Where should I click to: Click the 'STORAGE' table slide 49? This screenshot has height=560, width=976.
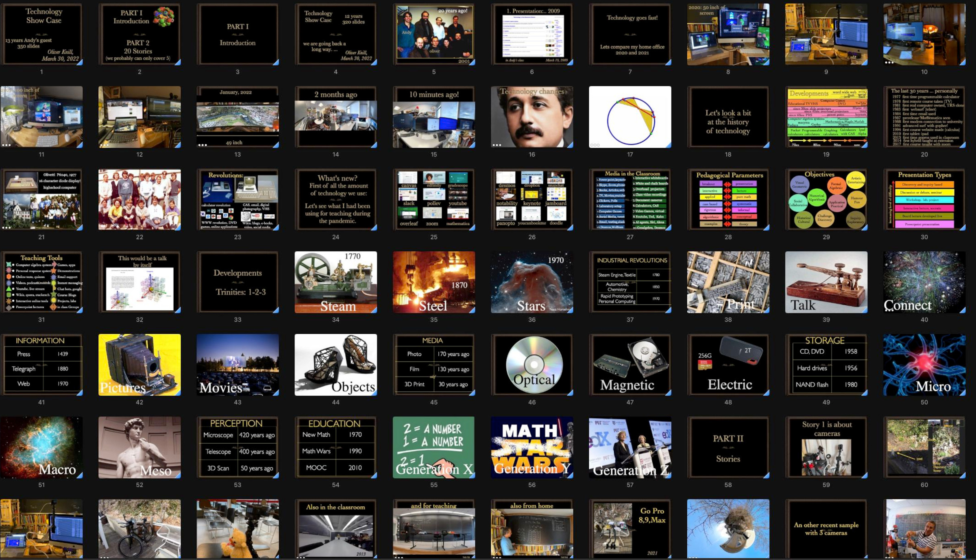coord(826,365)
